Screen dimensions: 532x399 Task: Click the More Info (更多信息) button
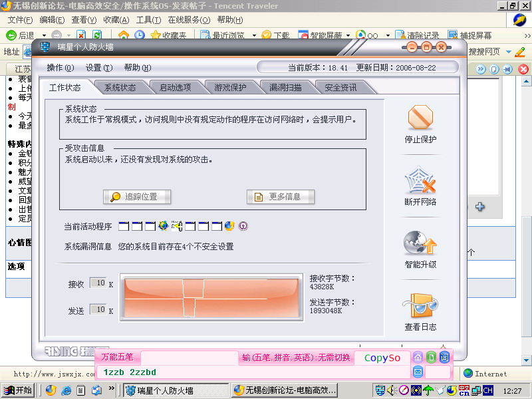point(281,197)
